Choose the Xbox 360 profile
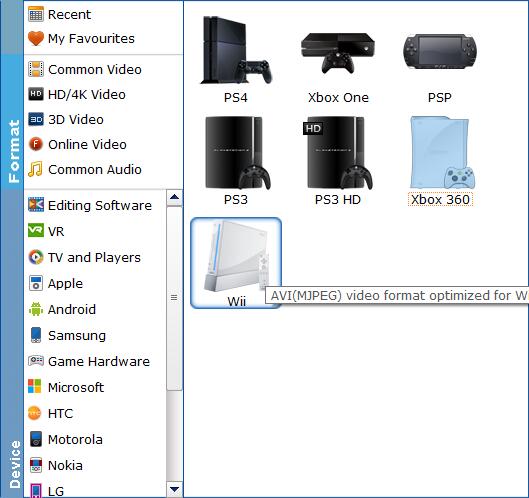 [x=440, y=161]
